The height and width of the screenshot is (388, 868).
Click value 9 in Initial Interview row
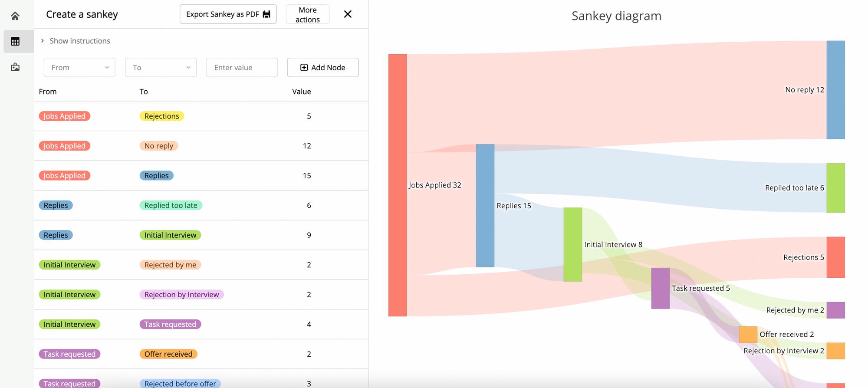pos(309,235)
